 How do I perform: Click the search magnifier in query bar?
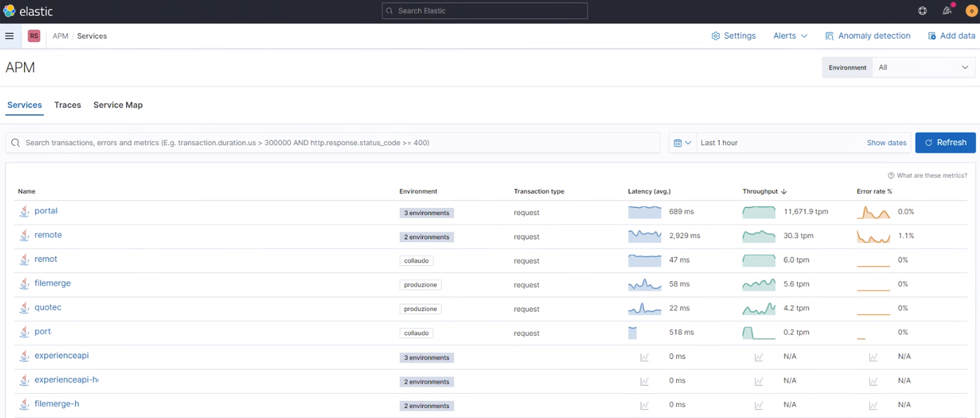pos(15,143)
